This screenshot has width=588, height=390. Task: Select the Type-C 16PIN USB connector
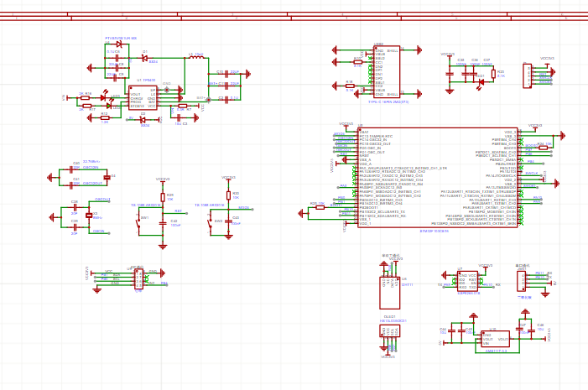click(387, 71)
